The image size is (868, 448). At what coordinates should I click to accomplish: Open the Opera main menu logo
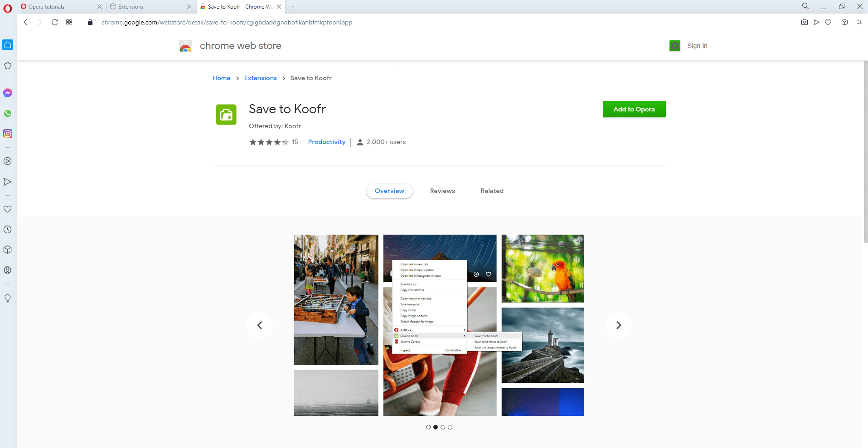pos(8,8)
